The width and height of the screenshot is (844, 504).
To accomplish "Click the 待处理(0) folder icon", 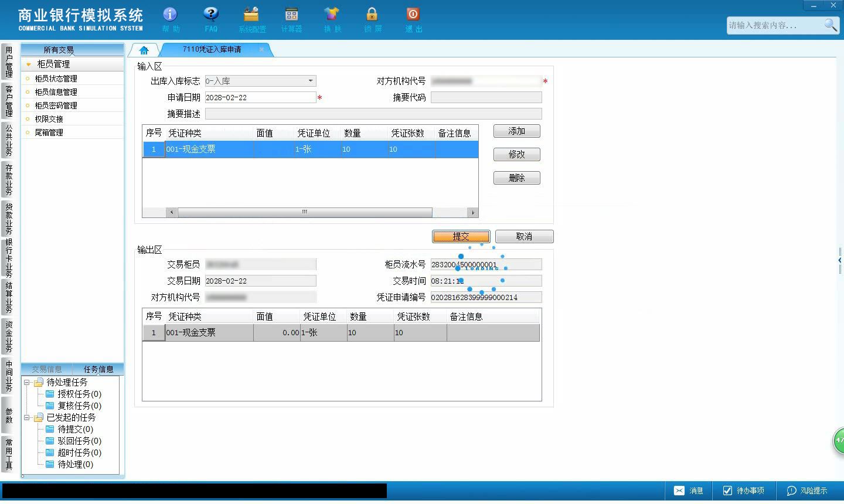I will click(50, 464).
